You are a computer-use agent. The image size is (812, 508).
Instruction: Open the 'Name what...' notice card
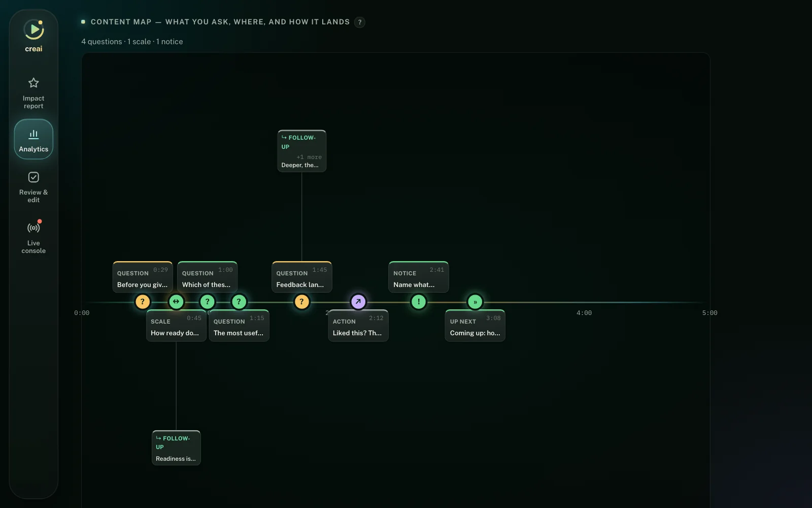419,277
